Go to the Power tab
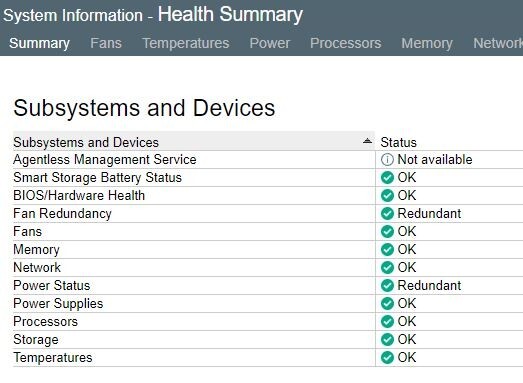The image size is (523, 383). coord(270,43)
